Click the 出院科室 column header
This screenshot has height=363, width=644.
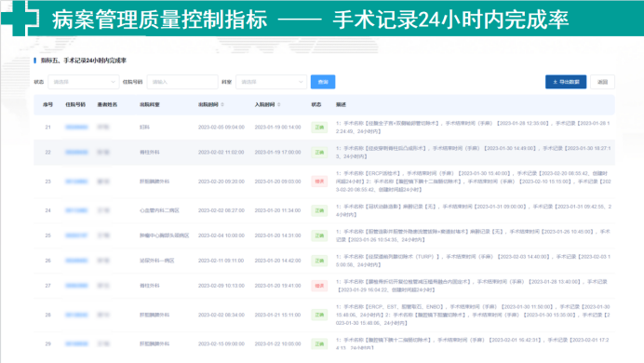click(x=150, y=104)
